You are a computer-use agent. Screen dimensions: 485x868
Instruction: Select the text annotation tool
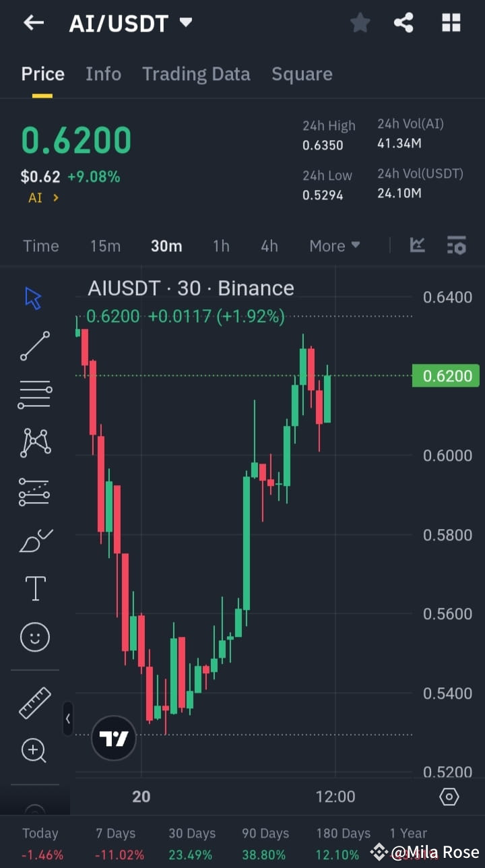click(x=35, y=588)
